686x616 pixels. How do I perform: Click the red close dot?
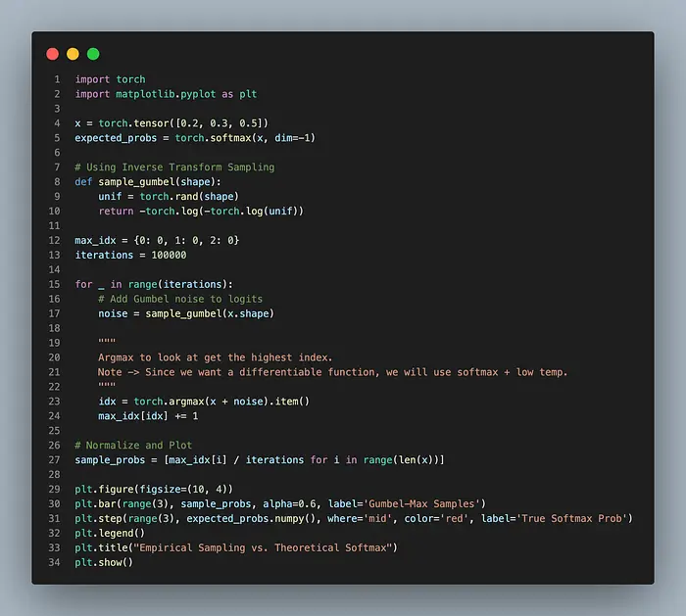(x=52, y=54)
